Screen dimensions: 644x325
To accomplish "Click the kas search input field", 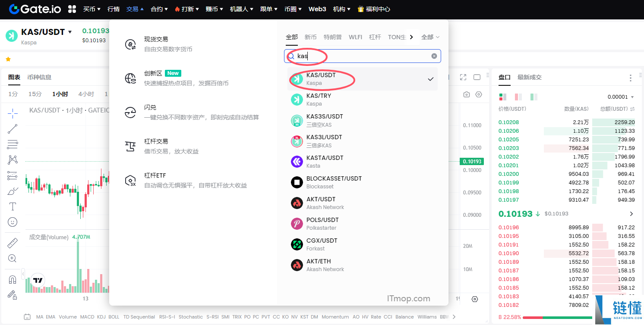I will 363,56.
